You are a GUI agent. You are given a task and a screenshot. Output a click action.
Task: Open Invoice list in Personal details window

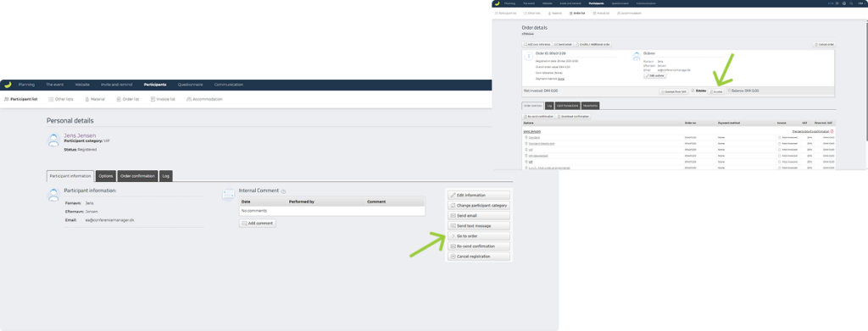(x=162, y=99)
